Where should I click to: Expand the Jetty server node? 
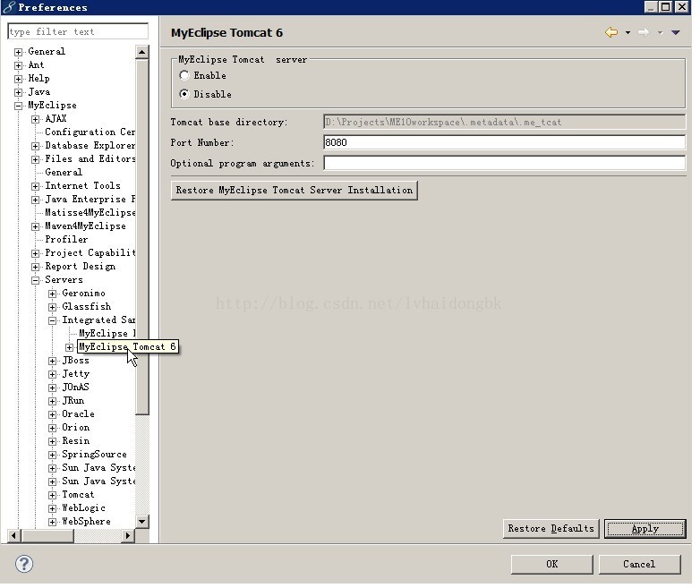click(52, 374)
